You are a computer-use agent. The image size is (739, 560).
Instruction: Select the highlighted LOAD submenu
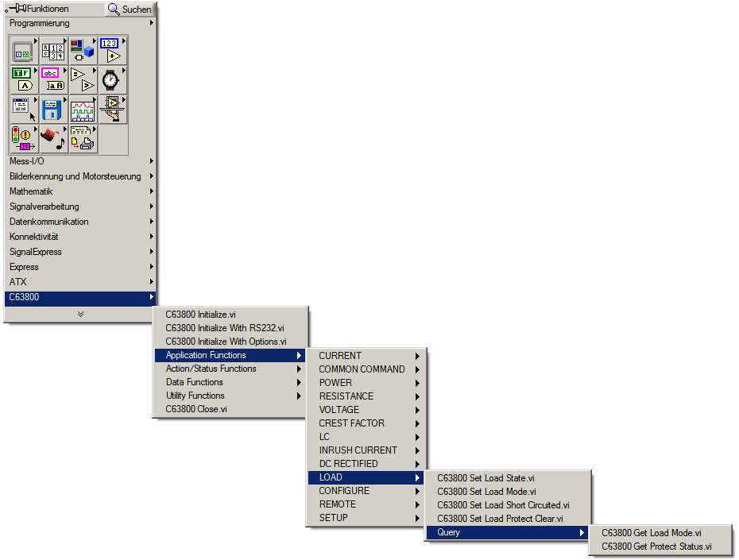(366, 477)
